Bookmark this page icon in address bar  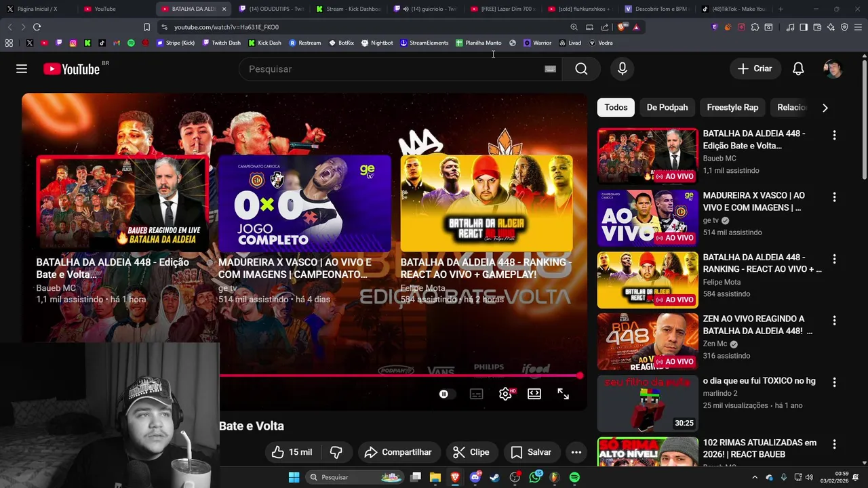[146, 27]
